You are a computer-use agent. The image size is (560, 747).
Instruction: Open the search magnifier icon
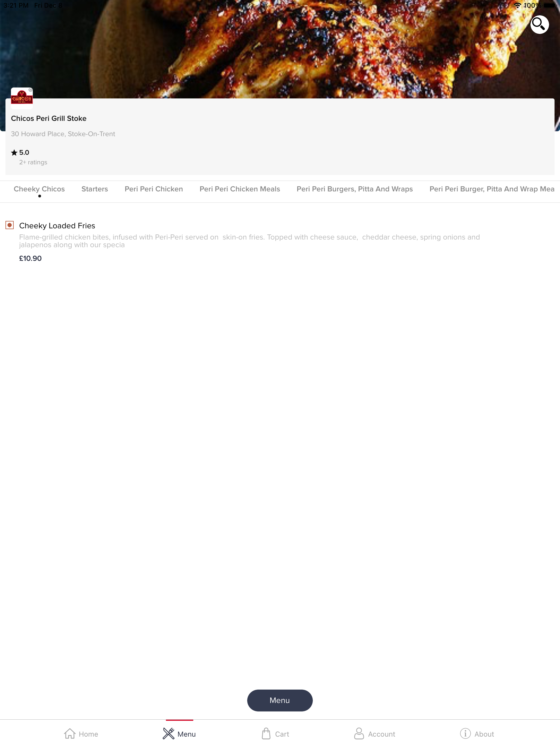[x=539, y=24]
